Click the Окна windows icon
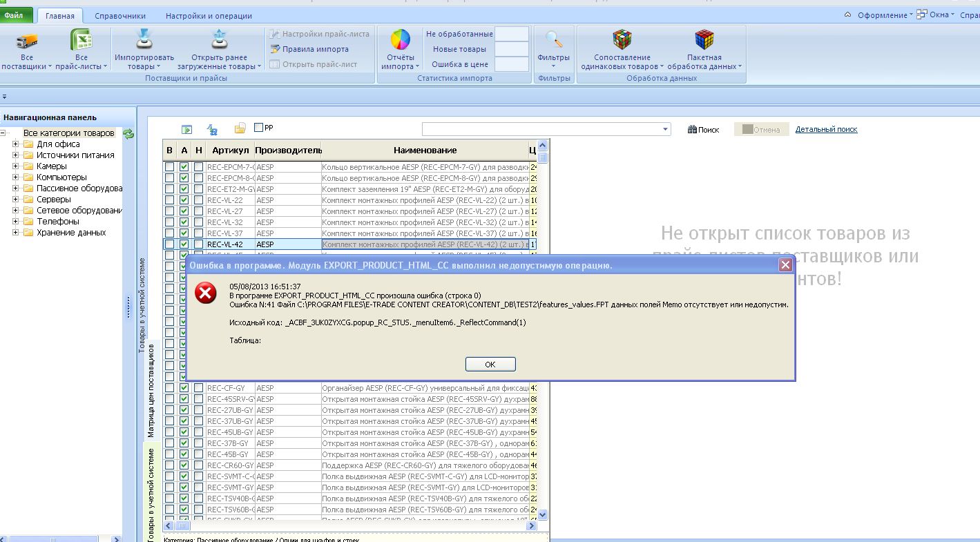The height and width of the screenshot is (542, 980). point(921,14)
